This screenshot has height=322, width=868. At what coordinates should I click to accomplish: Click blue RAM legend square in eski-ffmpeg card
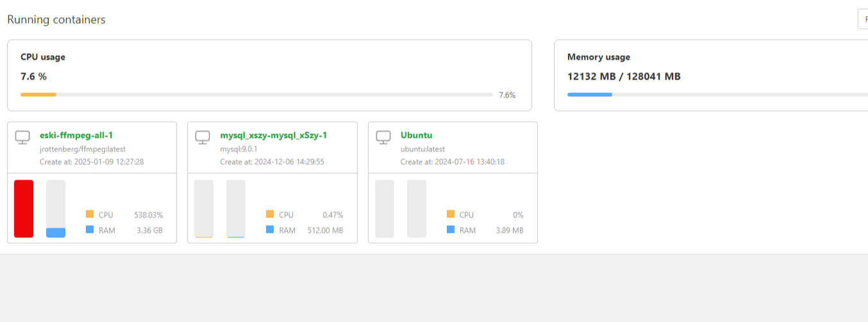(90, 230)
